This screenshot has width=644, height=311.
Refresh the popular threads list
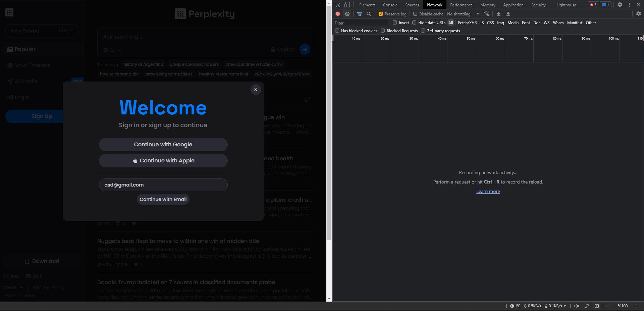click(307, 100)
